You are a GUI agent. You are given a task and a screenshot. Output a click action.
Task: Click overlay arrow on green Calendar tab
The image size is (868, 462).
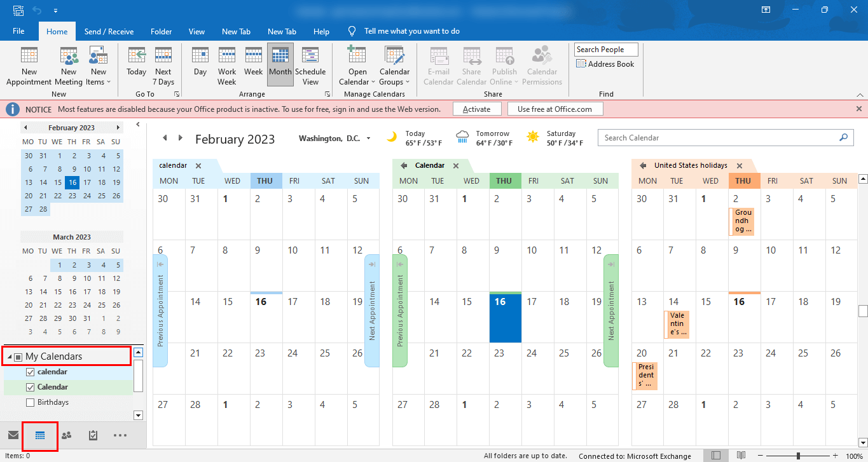[404, 165]
